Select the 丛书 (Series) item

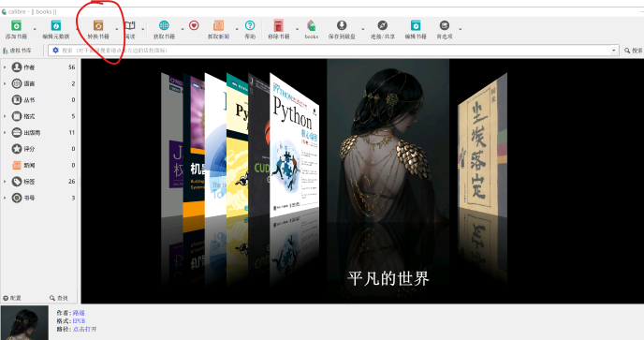tap(39, 100)
